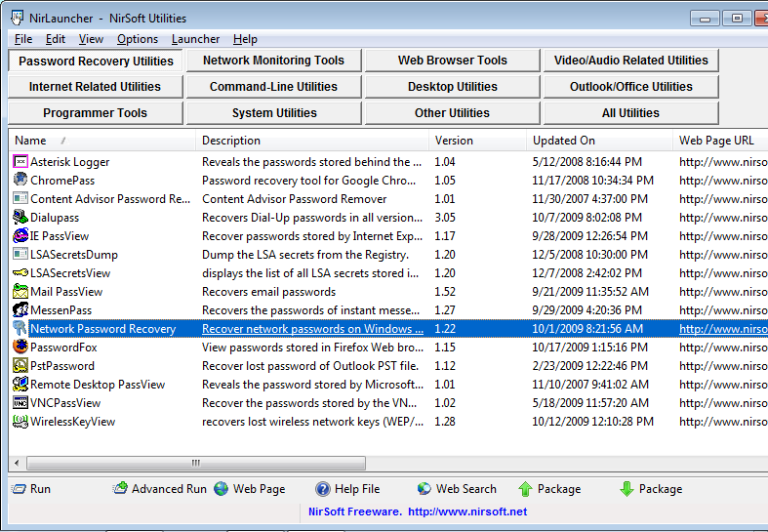This screenshot has width=768, height=532.
Task: Show All Utilities category
Action: click(630, 113)
